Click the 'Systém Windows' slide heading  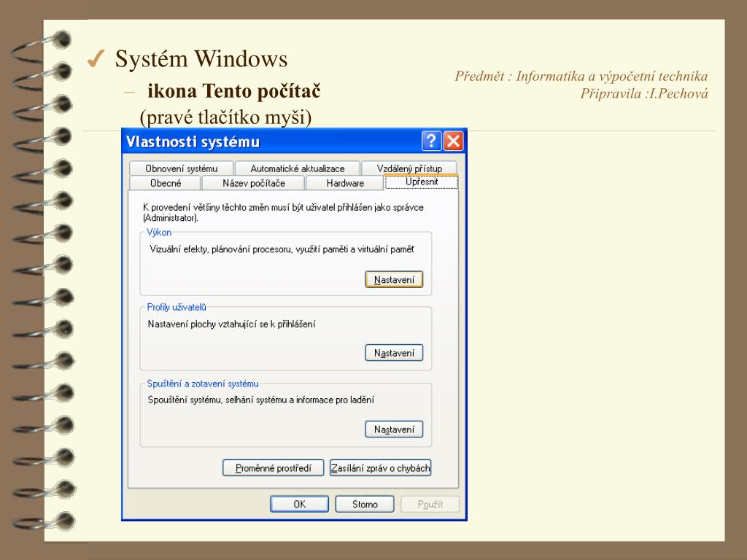(x=201, y=59)
